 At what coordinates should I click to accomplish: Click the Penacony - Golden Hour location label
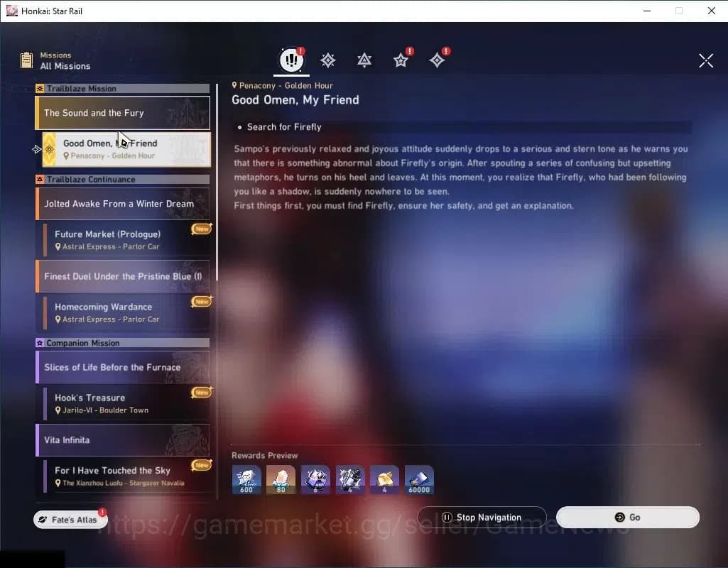pos(282,85)
